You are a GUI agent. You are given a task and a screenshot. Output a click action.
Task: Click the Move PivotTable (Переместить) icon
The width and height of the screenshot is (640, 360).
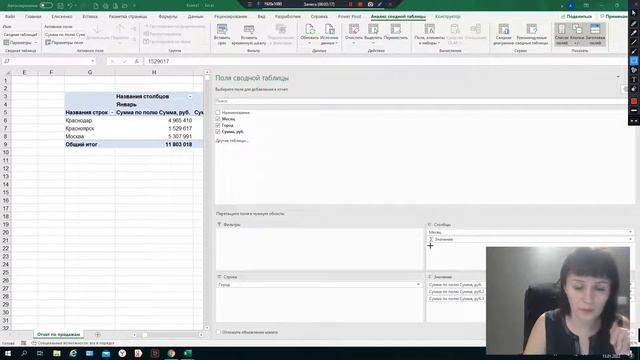[396, 29]
